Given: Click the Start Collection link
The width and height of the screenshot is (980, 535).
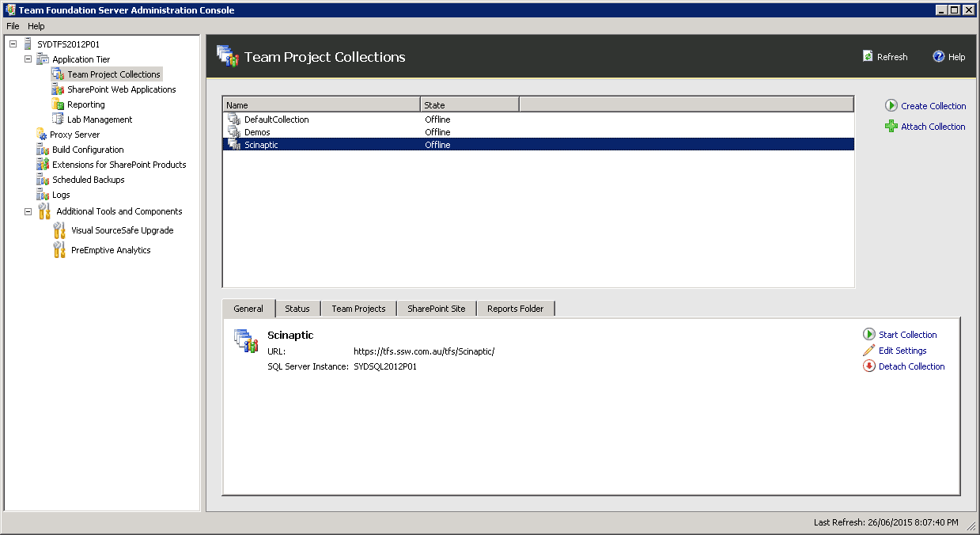Looking at the screenshot, I should point(907,335).
